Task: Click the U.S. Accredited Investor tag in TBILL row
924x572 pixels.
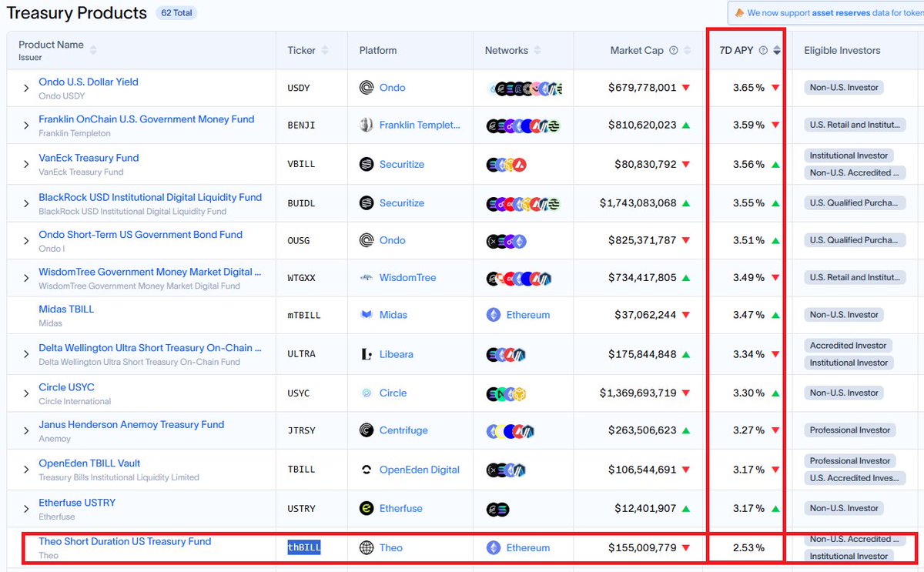Action: [x=853, y=478]
